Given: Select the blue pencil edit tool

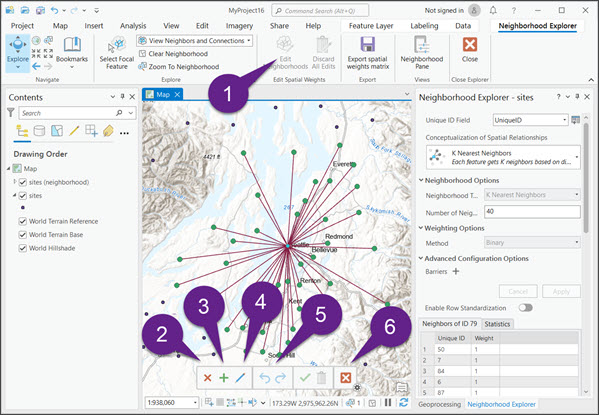Looking at the screenshot, I should pos(240,378).
